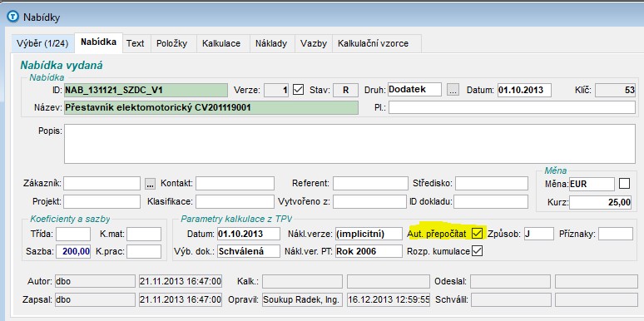The image size is (644, 321).
Task: Click the Opravil timestamp 16.12.2013 12:59:55
Action: pos(389,299)
